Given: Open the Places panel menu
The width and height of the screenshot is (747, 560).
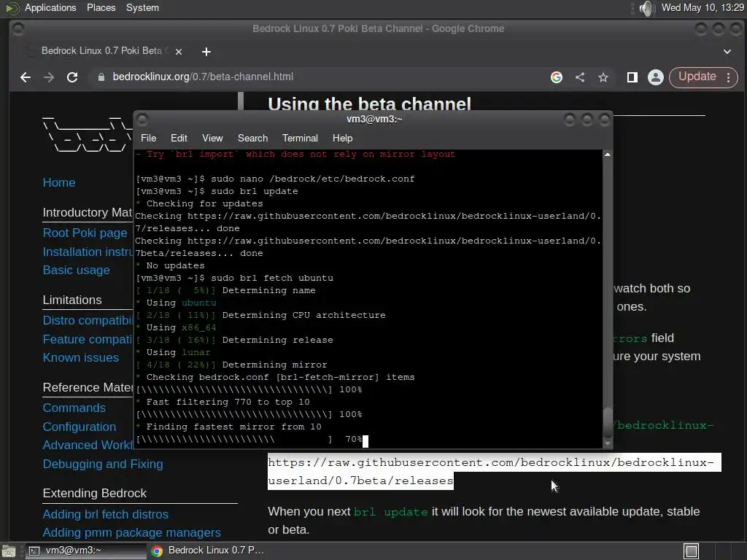Looking at the screenshot, I should coord(101,7).
